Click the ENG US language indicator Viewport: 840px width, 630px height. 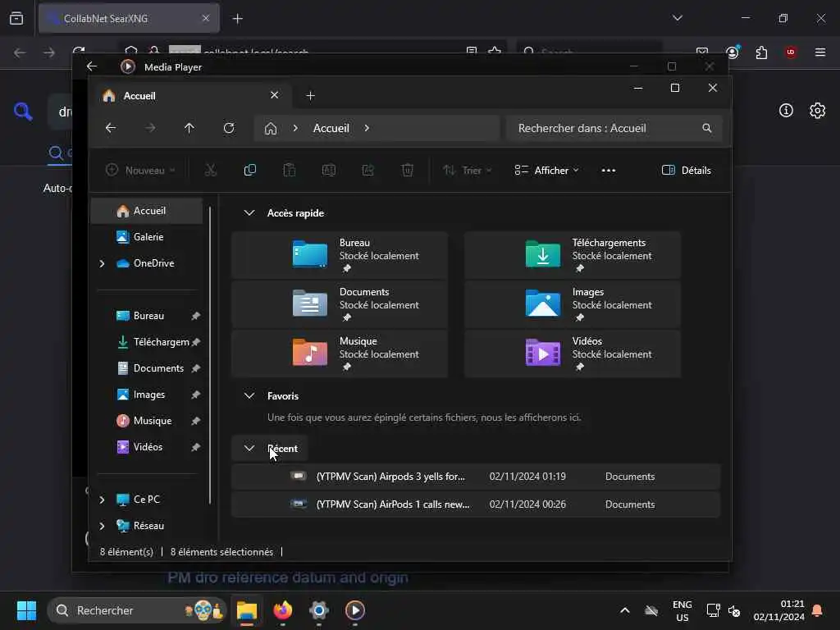pos(682,610)
